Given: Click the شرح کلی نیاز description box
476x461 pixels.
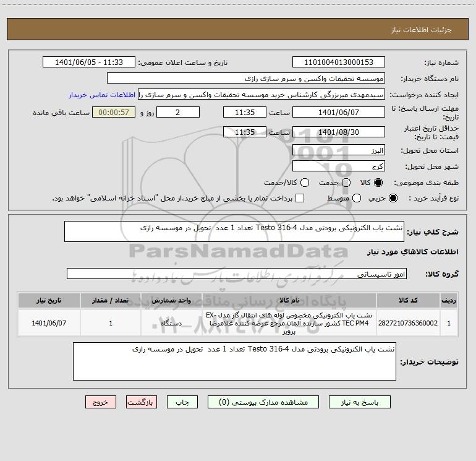Looking at the screenshot, I should pyautogui.click(x=234, y=231).
